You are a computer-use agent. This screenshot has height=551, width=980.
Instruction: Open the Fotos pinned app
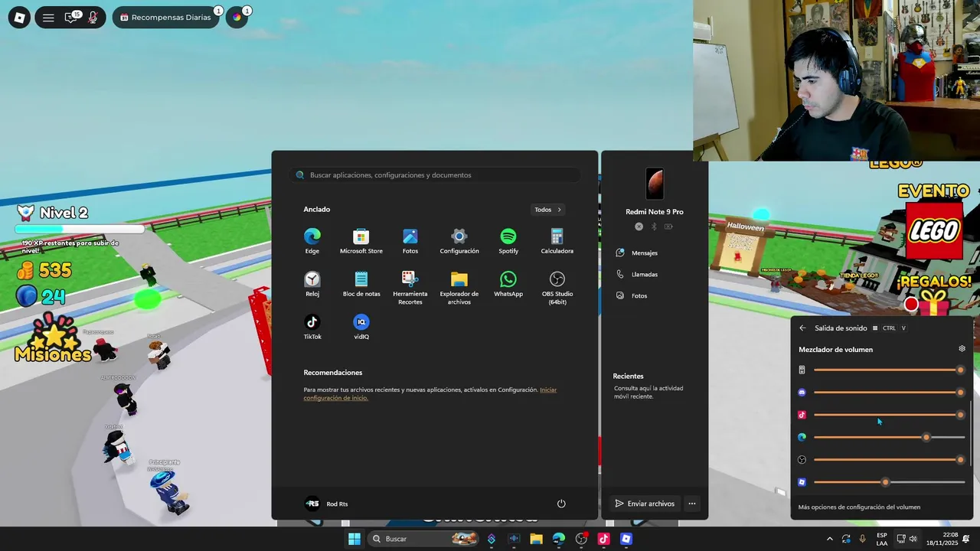click(410, 240)
